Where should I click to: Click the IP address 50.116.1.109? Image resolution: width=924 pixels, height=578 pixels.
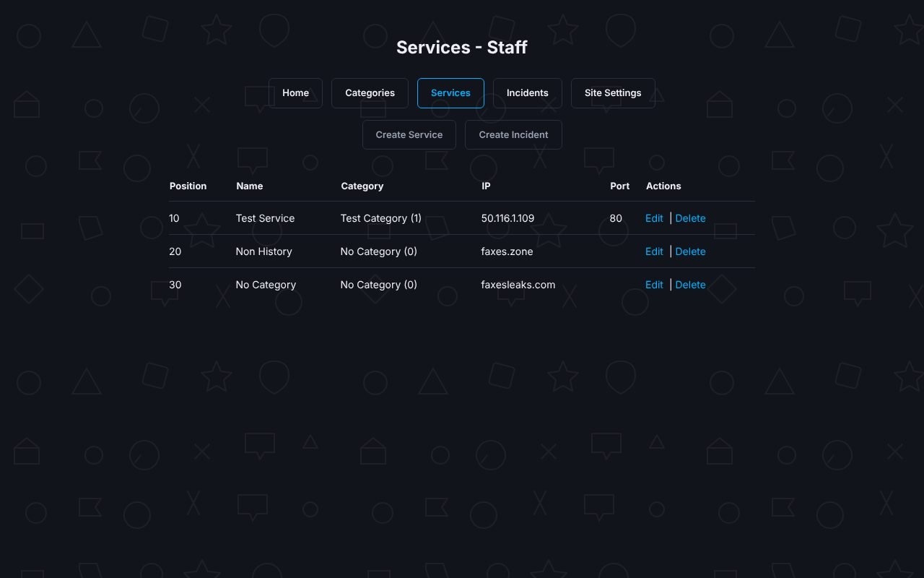click(x=507, y=218)
